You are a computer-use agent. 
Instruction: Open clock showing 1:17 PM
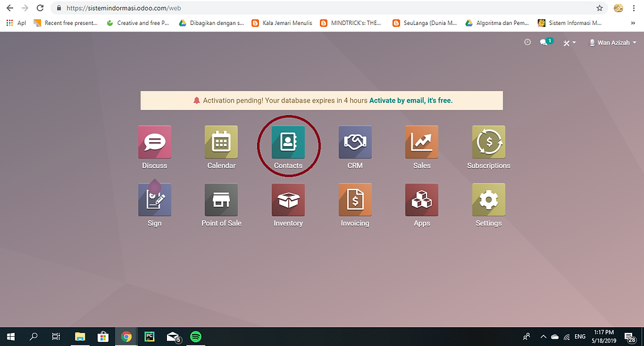point(604,337)
